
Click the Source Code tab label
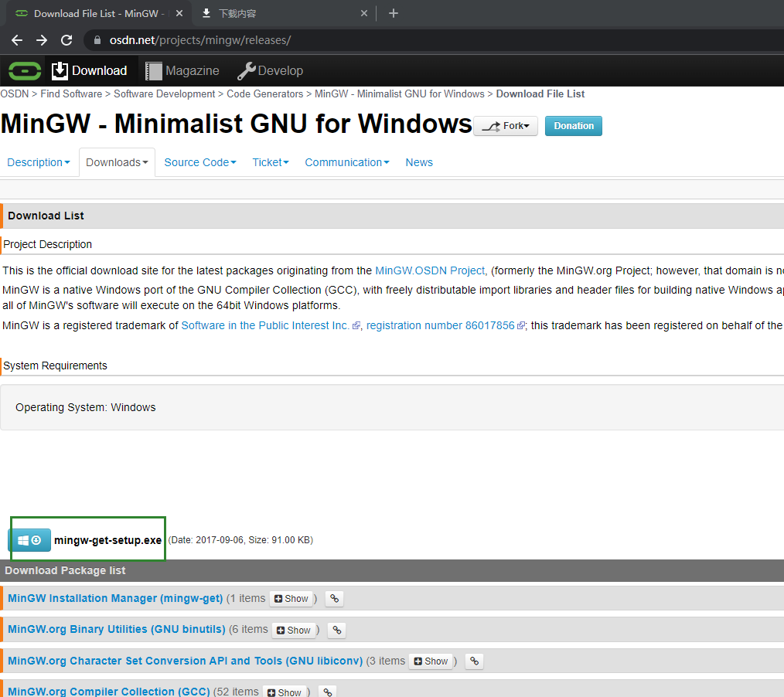[x=199, y=162]
